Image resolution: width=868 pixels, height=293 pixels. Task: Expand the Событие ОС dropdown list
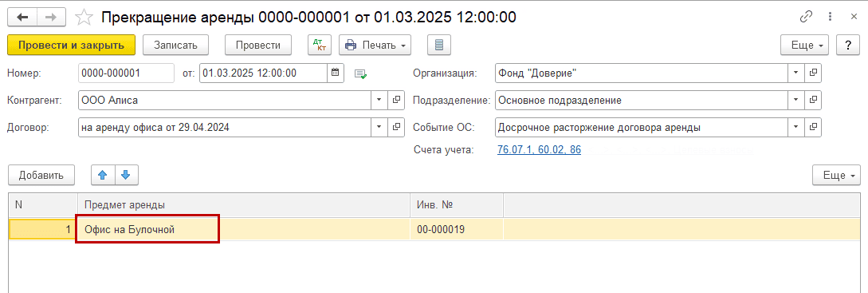[x=796, y=127]
